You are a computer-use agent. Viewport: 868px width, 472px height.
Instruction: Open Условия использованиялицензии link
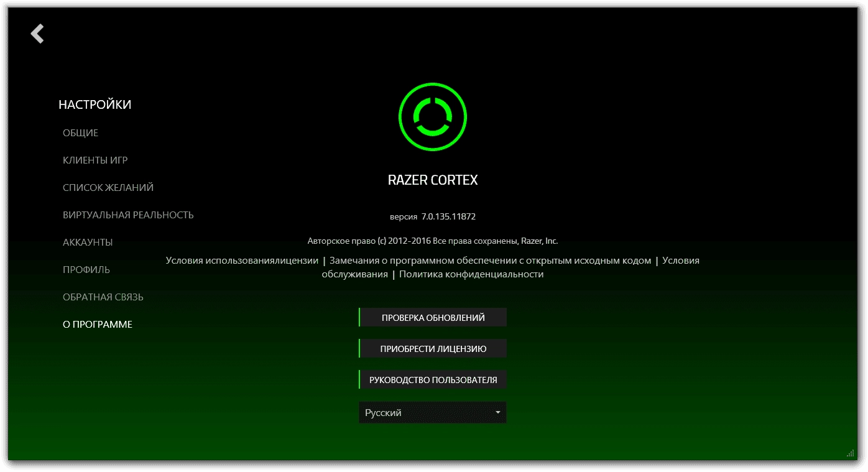click(242, 261)
